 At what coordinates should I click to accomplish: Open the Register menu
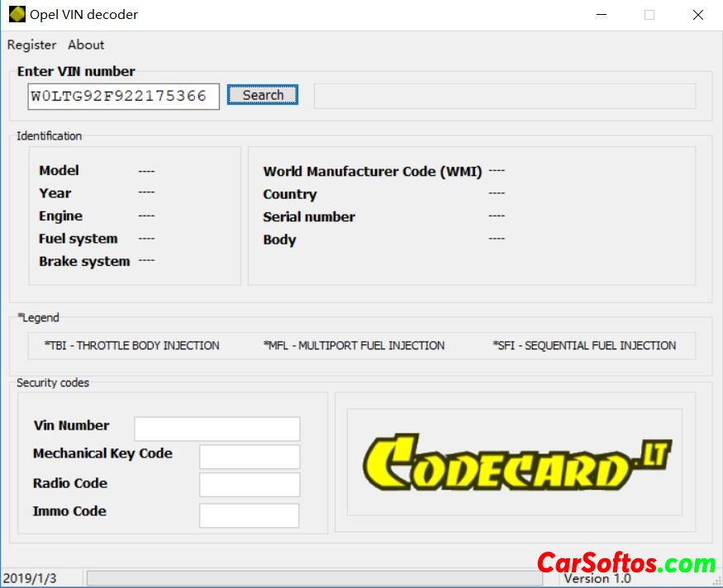pos(31,45)
